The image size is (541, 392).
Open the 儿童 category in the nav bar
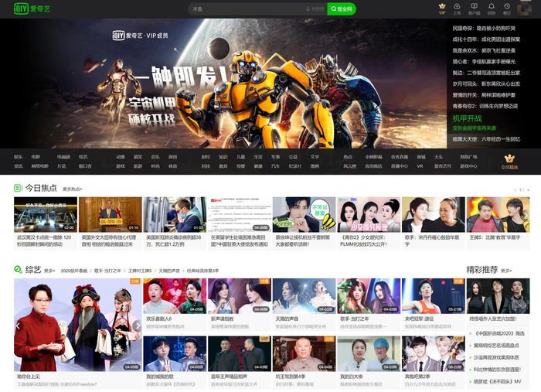240,157
